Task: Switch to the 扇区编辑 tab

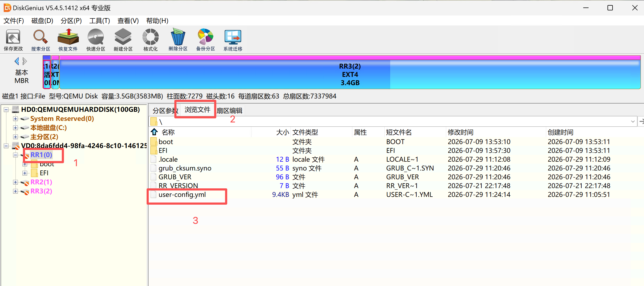Action: coord(229,110)
